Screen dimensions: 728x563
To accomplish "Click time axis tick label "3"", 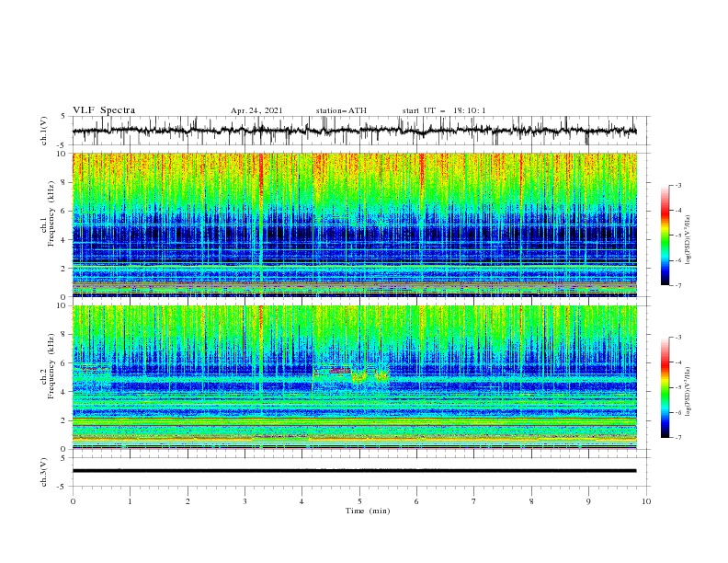I will coord(245,501).
